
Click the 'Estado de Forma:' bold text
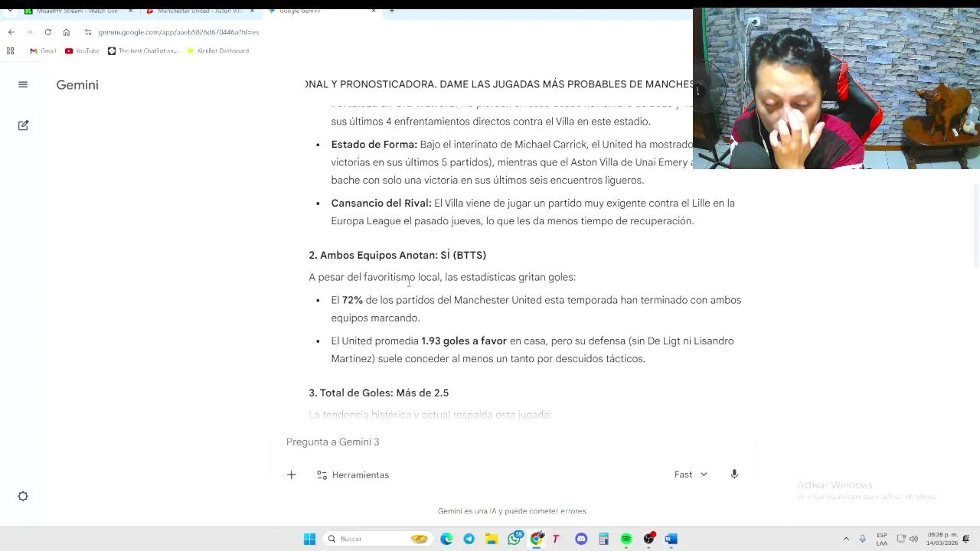pyautogui.click(x=374, y=144)
